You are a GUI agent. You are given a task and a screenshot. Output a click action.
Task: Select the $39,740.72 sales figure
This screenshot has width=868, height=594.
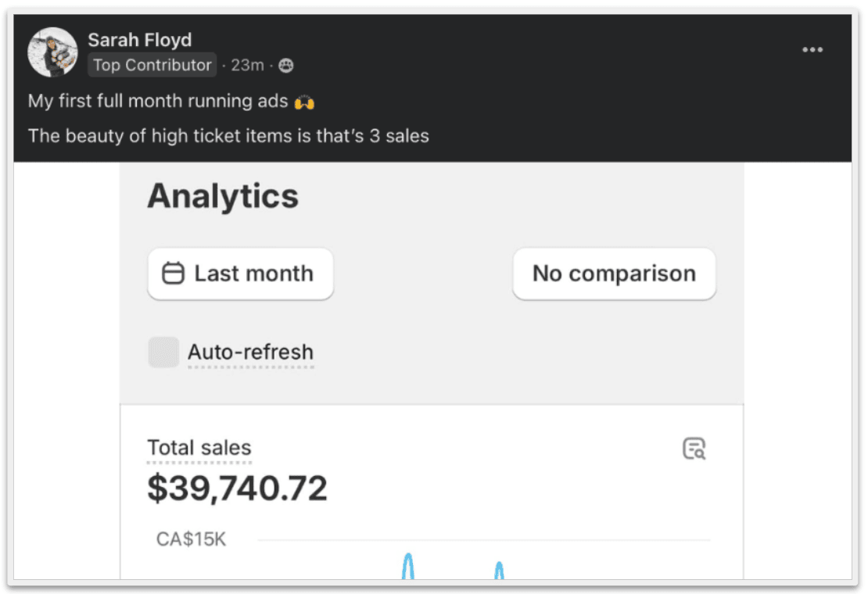[237, 488]
